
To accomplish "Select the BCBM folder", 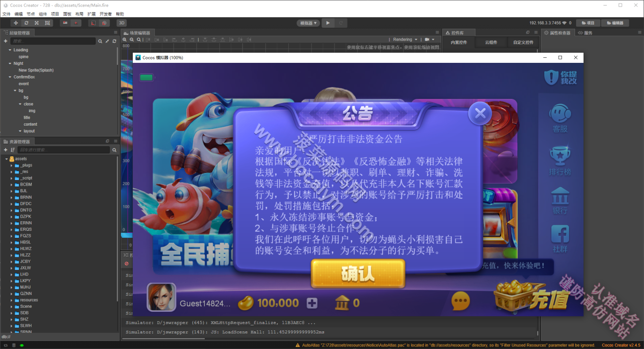I will click(26, 185).
